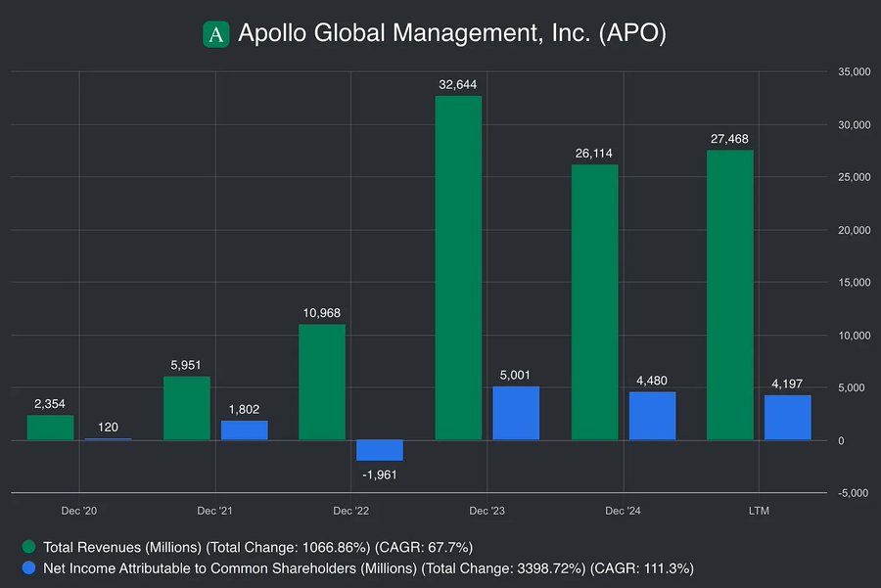The width and height of the screenshot is (881, 588).
Task: Select the 'Total Revenues (Millions)' legend label
Action: 122,547
